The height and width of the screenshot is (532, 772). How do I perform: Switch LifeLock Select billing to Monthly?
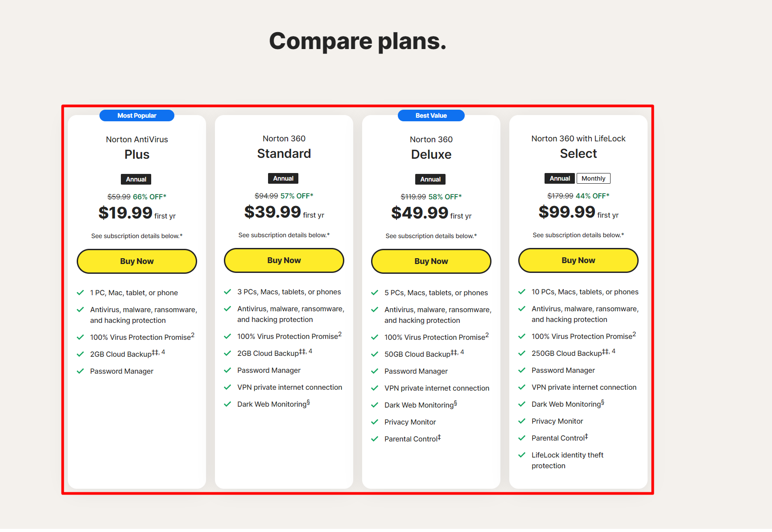point(593,178)
